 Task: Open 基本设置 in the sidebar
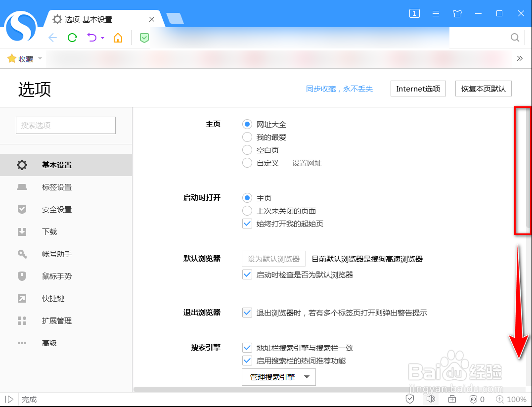pos(66,165)
